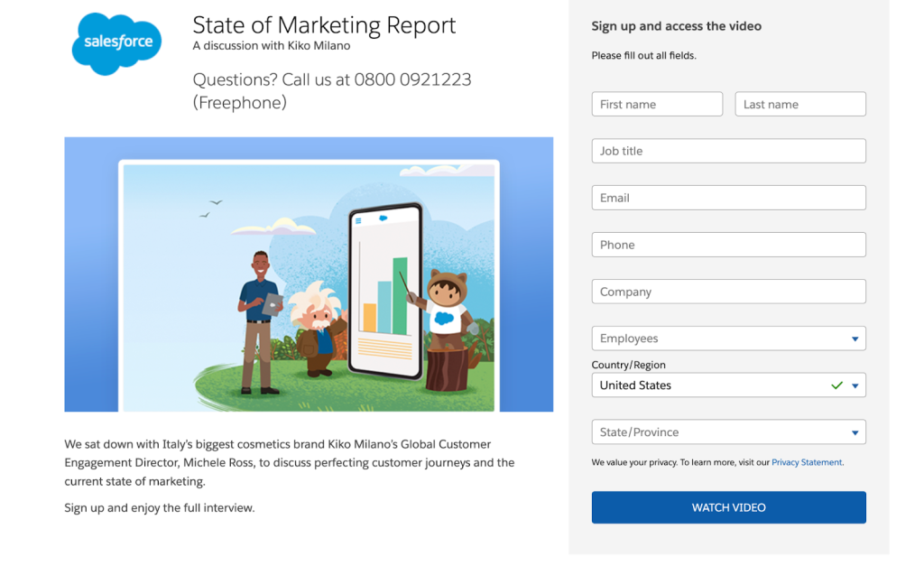The image size is (924, 566).
Task: Click the Email input field
Action: (x=728, y=197)
